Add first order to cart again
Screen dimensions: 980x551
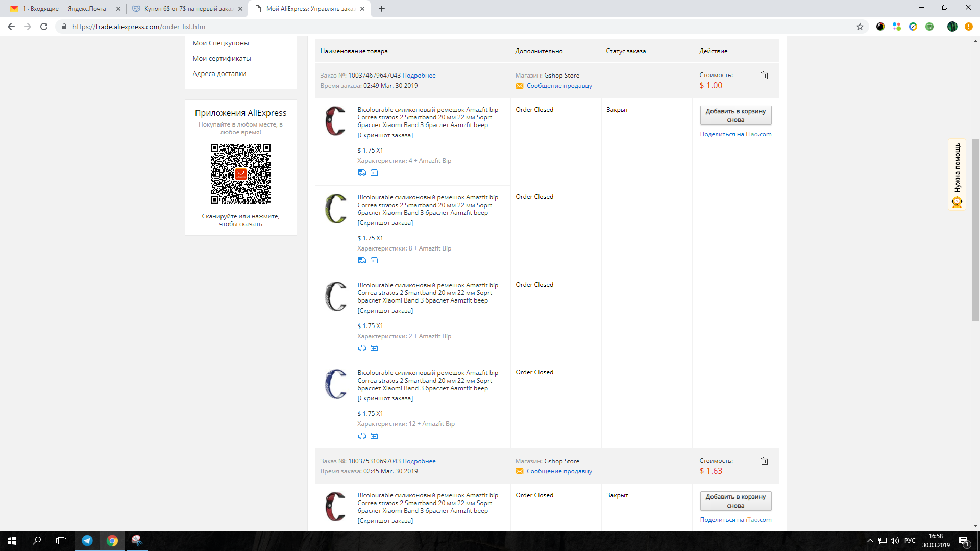click(736, 115)
